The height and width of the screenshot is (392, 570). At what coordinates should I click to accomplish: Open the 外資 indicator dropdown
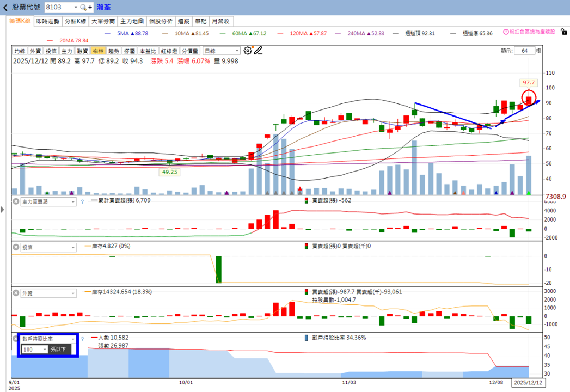[x=48, y=293]
